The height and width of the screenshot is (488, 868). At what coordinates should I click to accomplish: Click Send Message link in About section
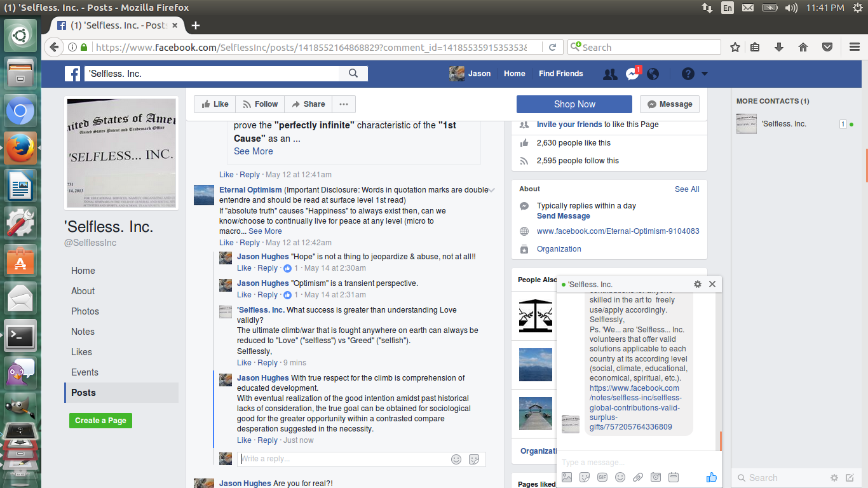click(563, 216)
